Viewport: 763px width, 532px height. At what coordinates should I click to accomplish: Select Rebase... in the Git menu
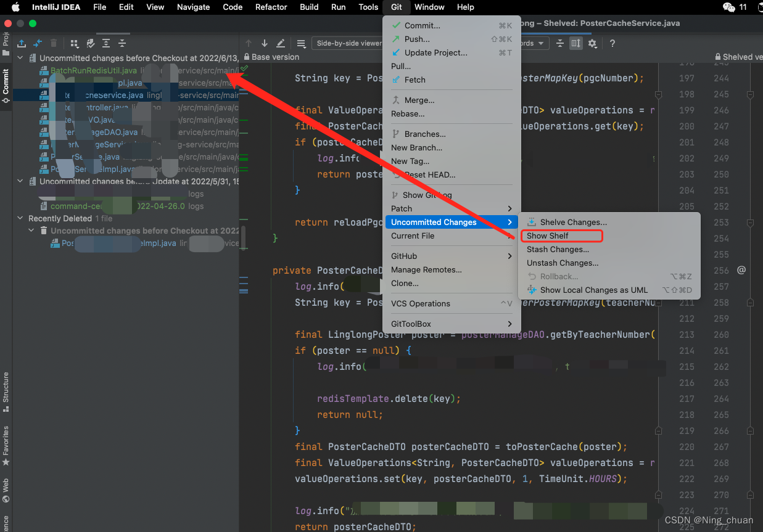click(x=452, y=113)
